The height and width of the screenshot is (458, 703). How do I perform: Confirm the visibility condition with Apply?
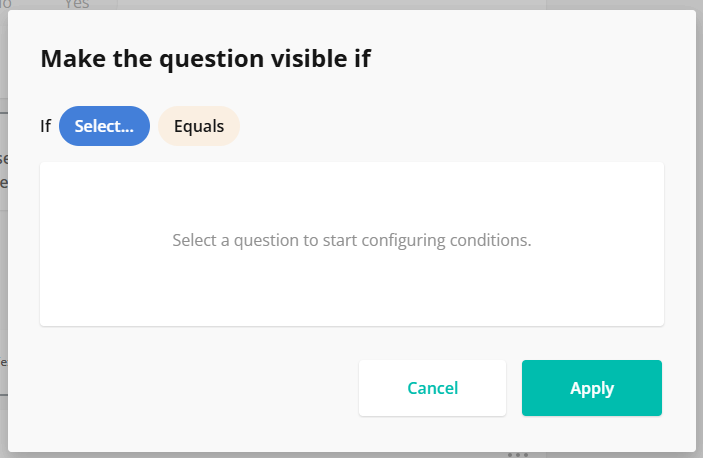(x=592, y=388)
